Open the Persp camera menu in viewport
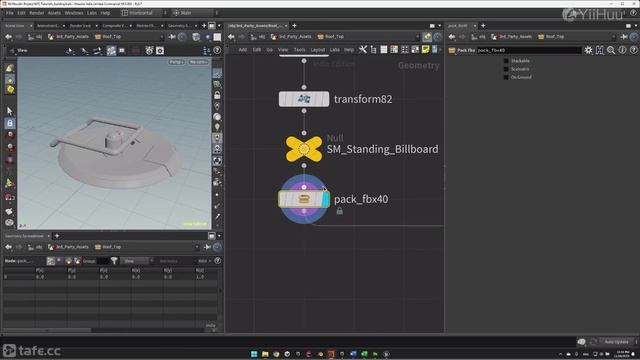 click(x=177, y=62)
